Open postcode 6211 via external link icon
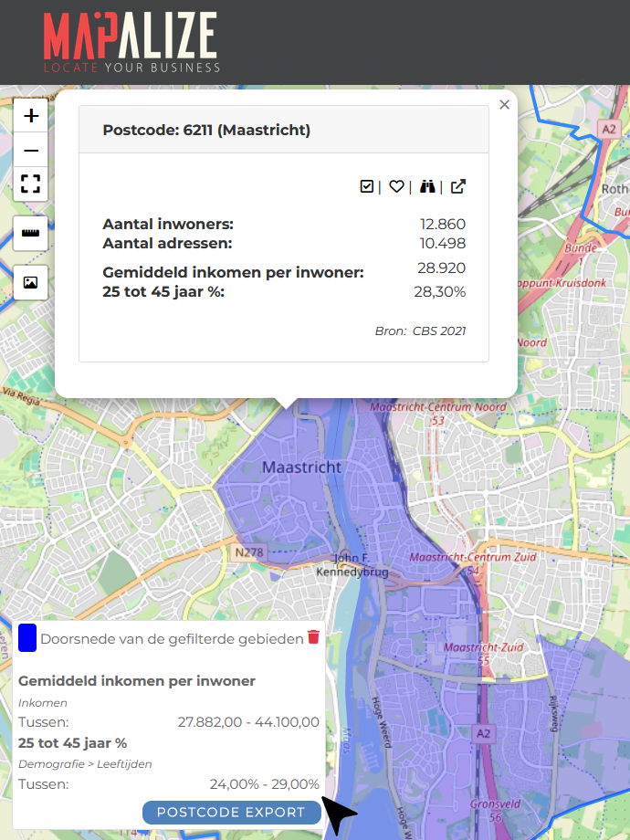Screen dimensions: 630x840 pos(458,186)
